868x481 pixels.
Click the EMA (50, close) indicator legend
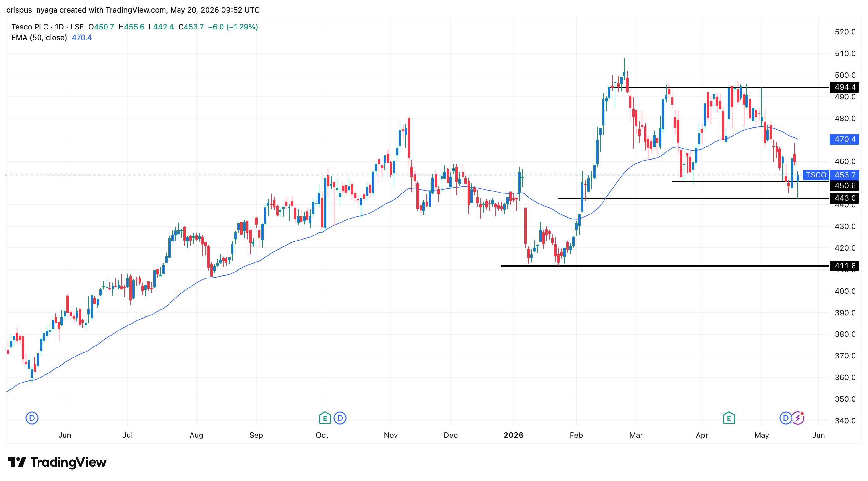(39, 38)
